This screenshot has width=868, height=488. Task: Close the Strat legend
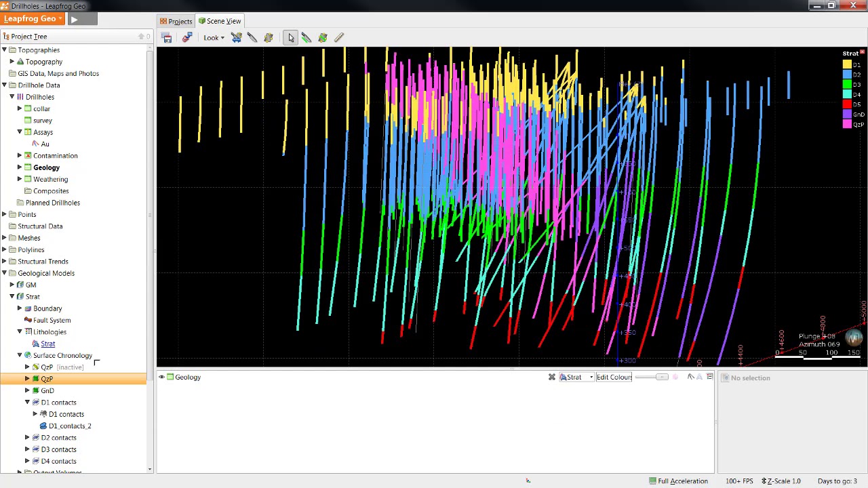(x=863, y=52)
